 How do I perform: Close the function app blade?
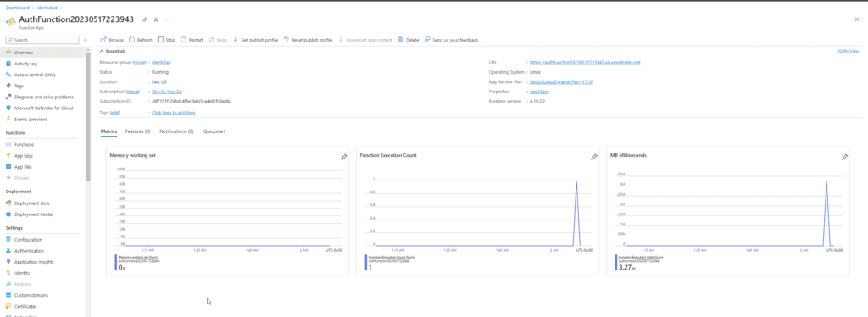pos(856,19)
